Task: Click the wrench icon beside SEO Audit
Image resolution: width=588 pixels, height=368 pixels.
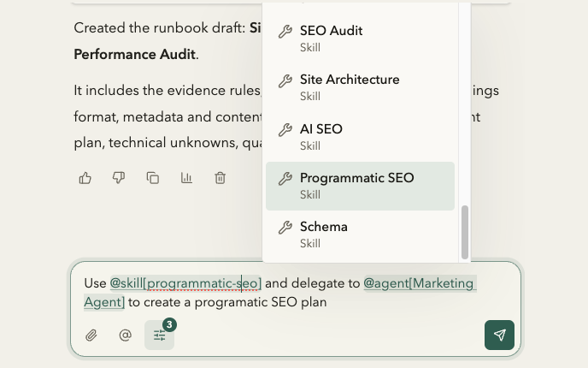Action: pyautogui.click(x=285, y=32)
